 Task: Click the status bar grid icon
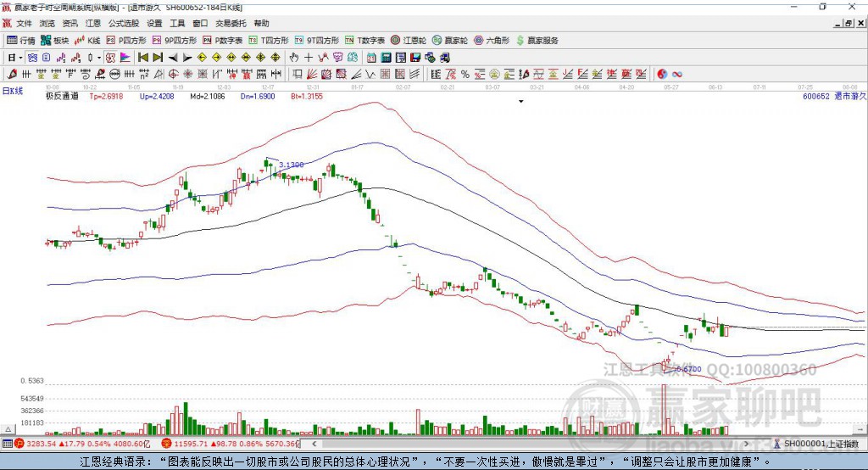coord(7,444)
